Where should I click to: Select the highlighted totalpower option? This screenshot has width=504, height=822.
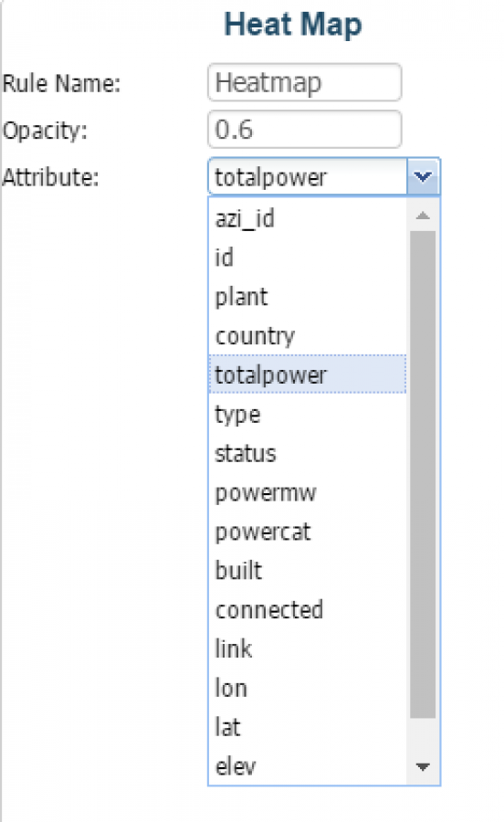coord(308,374)
